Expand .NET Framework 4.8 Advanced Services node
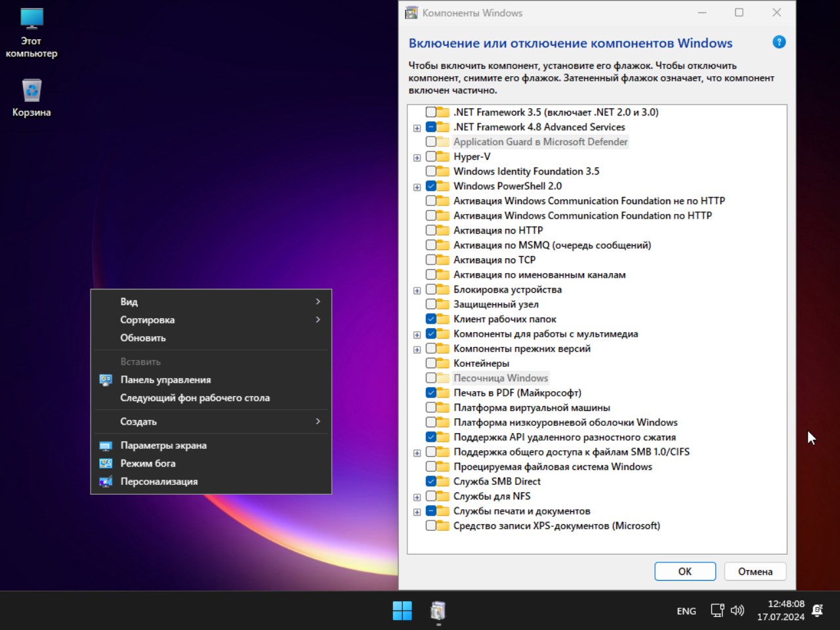The height and width of the screenshot is (630, 840). click(x=417, y=128)
